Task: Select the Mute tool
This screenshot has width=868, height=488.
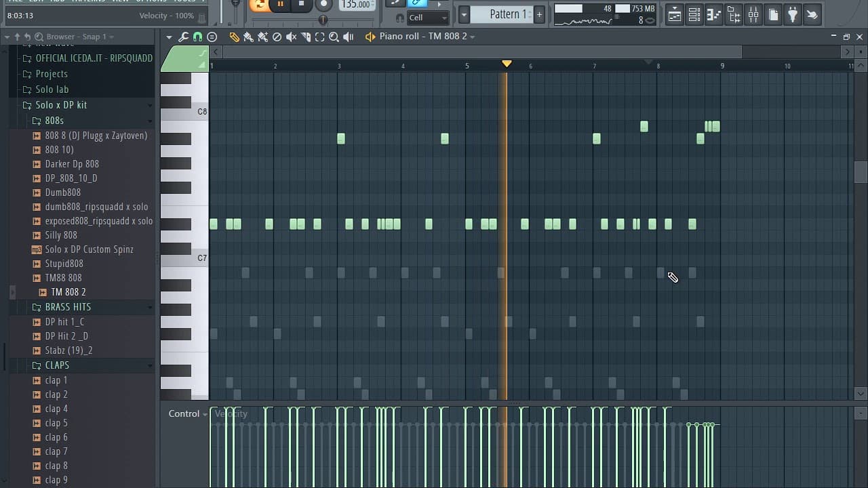Action: [291, 37]
